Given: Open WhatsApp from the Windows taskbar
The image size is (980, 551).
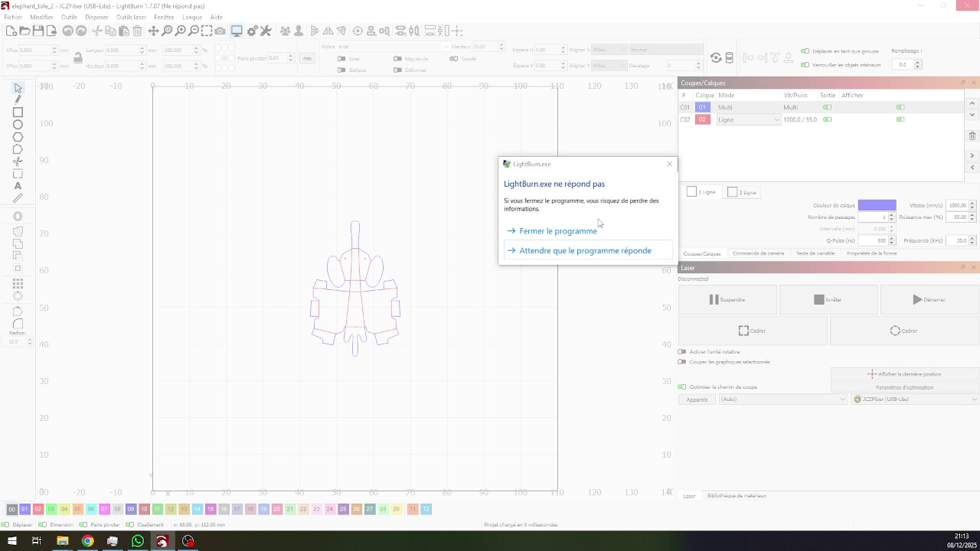Looking at the screenshot, I should pyautogui.click(x=138, y=541).
